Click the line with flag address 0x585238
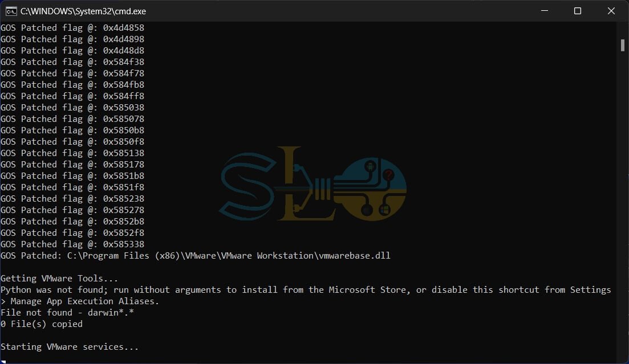629x364 pixels. pyautogui.click(x=72, y=198)
